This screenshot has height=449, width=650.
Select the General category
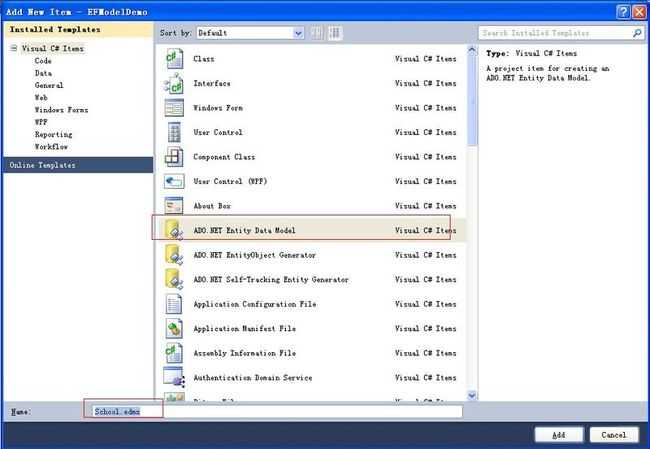[x=49, y=85]
